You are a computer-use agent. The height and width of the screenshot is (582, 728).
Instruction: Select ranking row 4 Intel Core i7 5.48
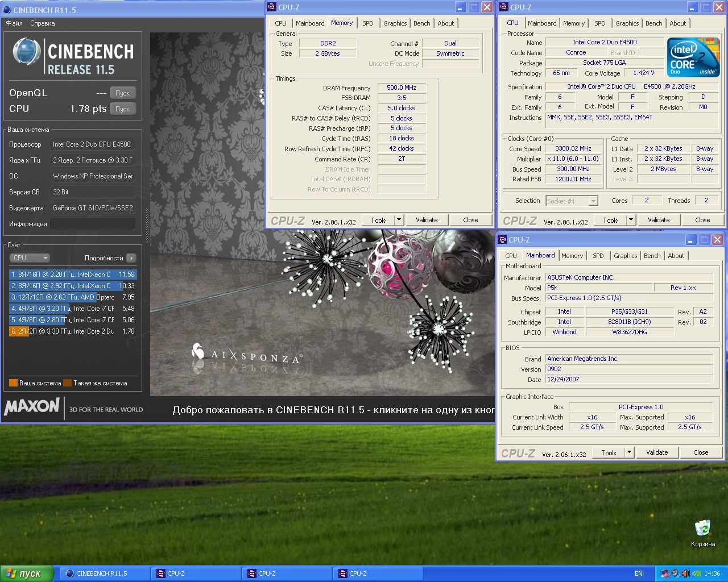72,309
